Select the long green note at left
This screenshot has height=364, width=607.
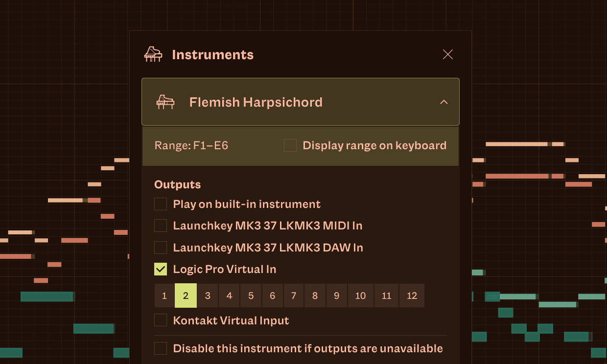pyautogui.click(x=47, y=296)
